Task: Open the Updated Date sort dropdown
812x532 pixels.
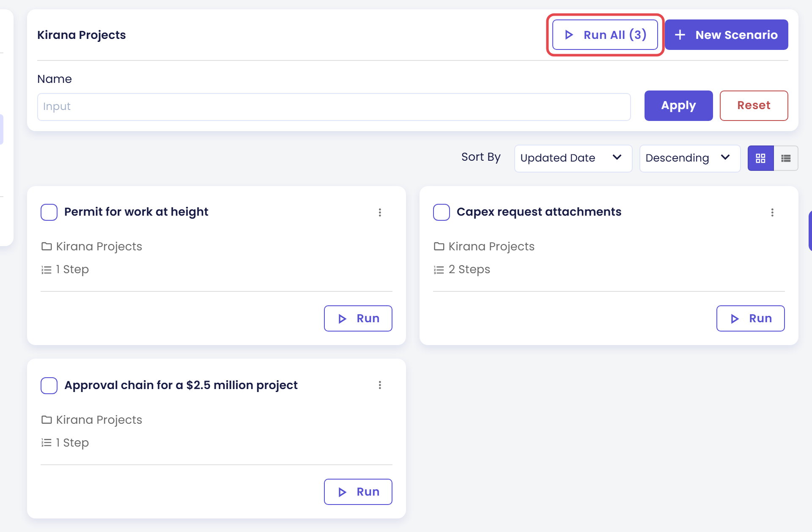Action: coord(573,158)
